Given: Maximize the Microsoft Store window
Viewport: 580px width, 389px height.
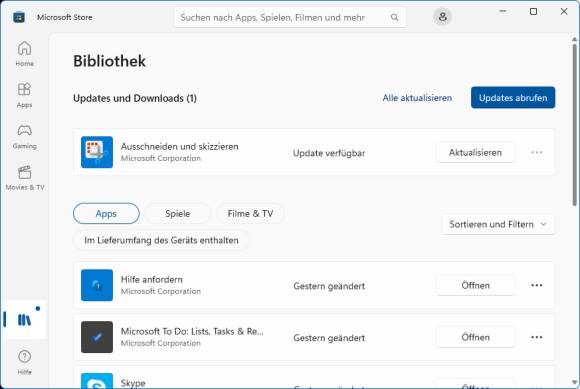Looking at the screenshot, I should point(533,11).
